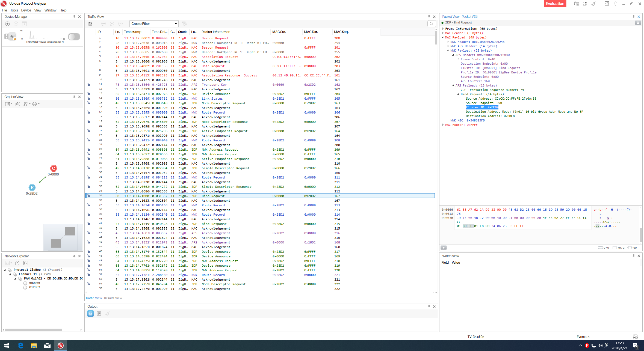Image resolution: width=644 pixels, height=351 pixels.
Task: Clear captured traffic with the broom icon
Action: point(594,4)
